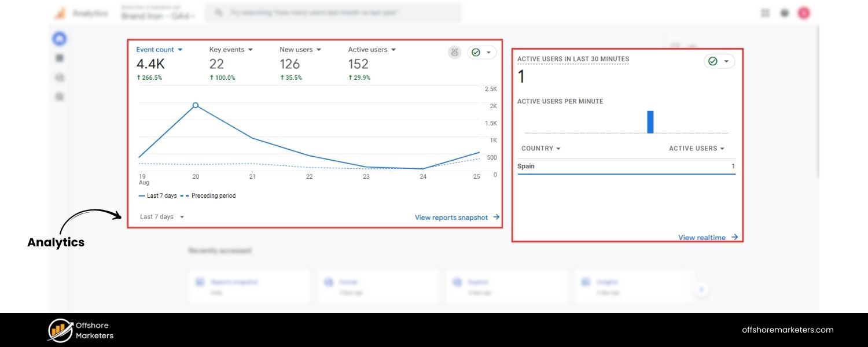Viewport: 868px width, 347px height.
Task: Open the Google apps grid icon
Action: pyautogui.click(x=765, y=12)
